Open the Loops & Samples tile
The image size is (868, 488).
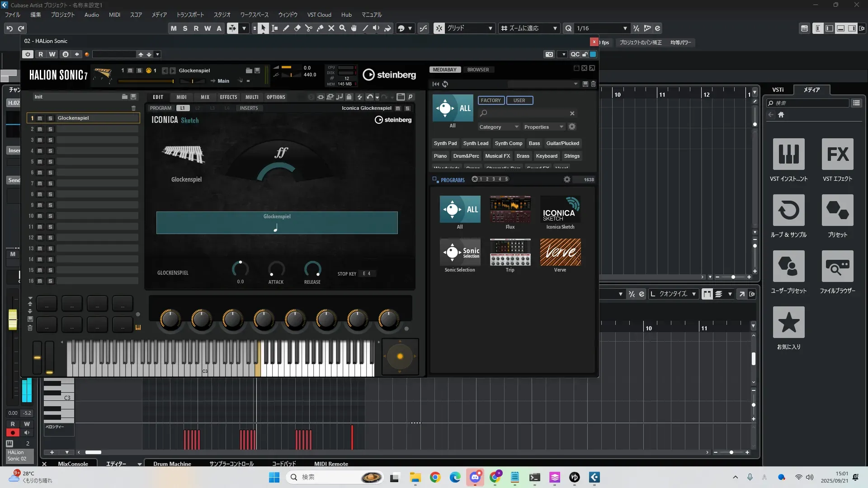pos(788,211)
